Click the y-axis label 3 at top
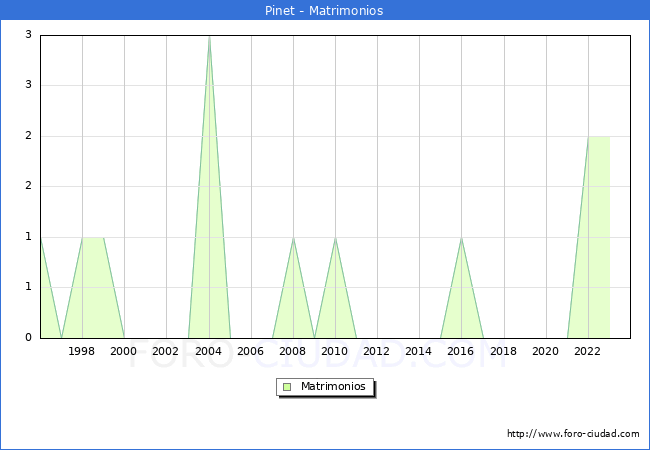Image resolution: width=650 pixels, height=450 pixels. [x=28, y=35]
